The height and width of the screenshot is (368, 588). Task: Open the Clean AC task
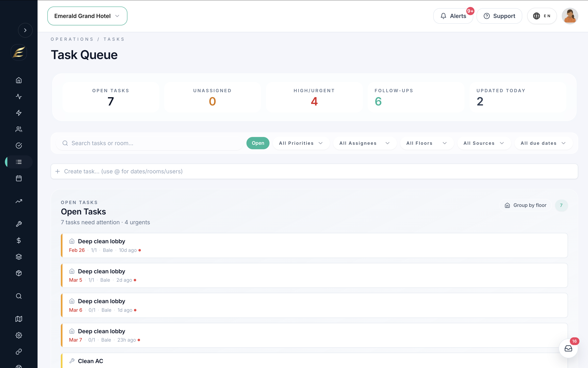(x=314, y=361)
